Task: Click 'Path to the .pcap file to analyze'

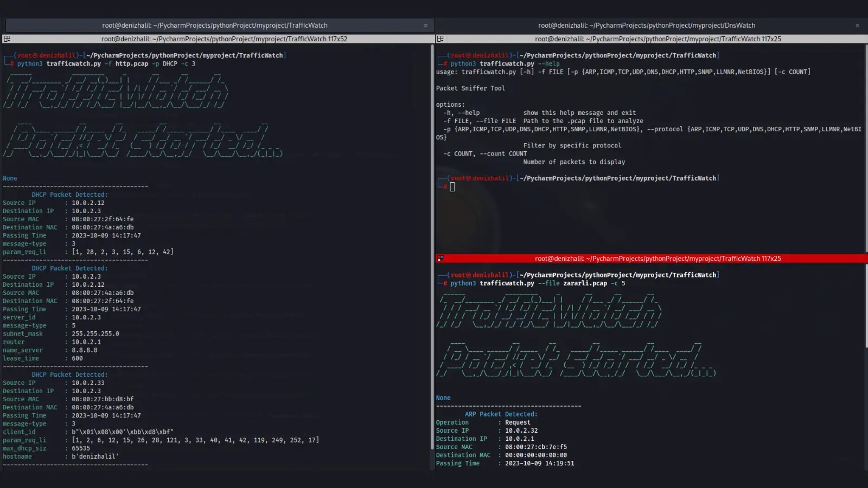Action: [583, 121]
